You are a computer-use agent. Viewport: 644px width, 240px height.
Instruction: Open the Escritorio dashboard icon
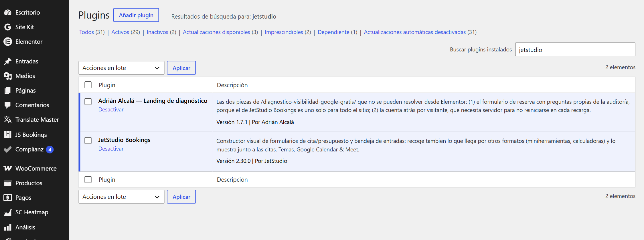point(8,12)
